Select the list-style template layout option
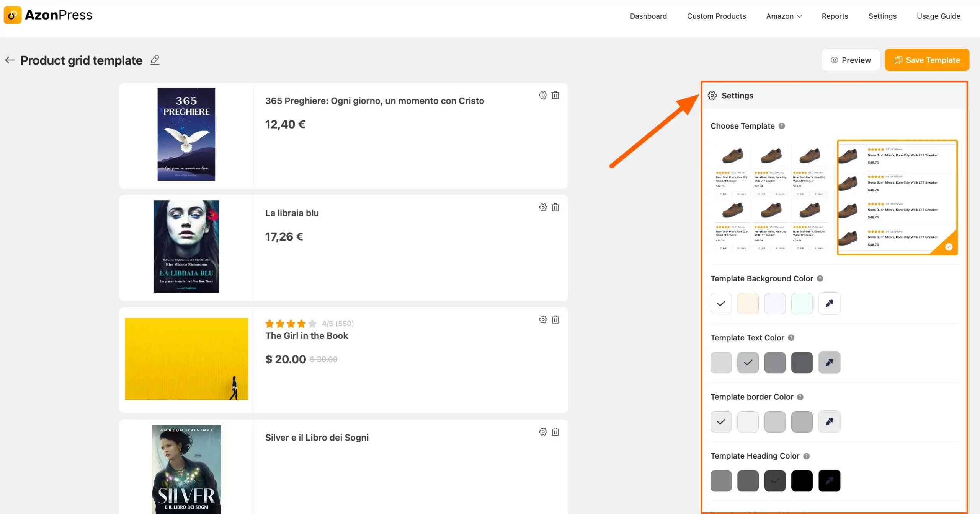980x514 pixels. click(897, 197)
